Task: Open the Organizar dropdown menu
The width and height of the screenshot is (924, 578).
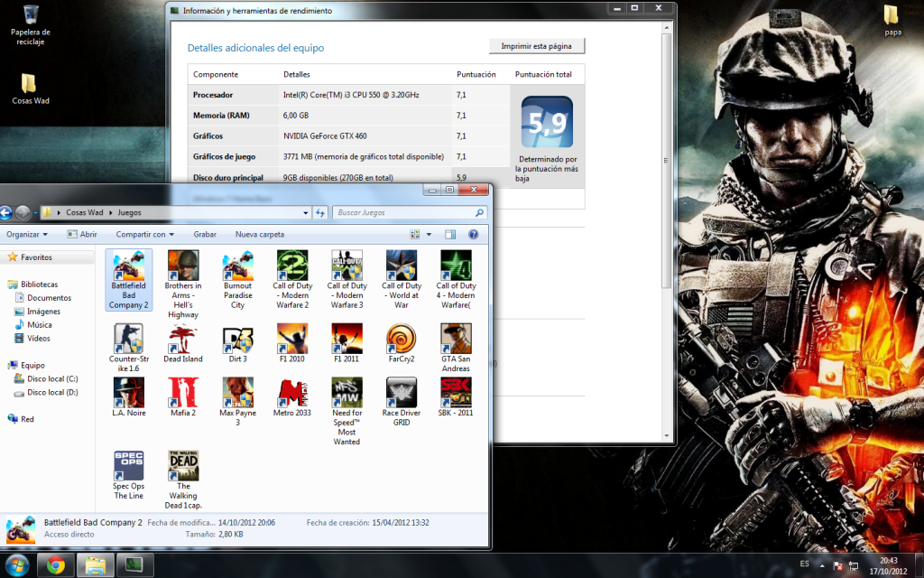Action: [25, 234]
